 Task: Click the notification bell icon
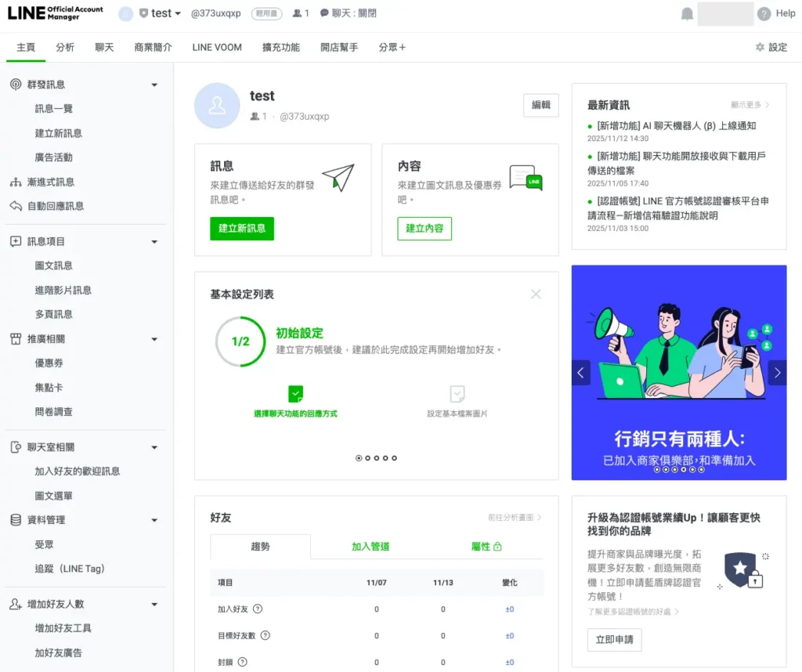tap(687, 14)
